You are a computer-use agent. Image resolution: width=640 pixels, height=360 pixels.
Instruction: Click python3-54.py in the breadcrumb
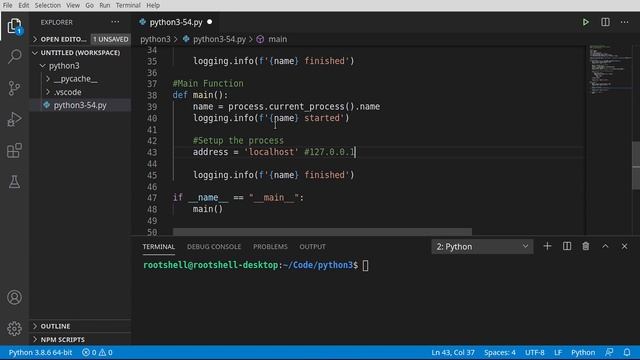pyautogui.click(x=219, y=39)
